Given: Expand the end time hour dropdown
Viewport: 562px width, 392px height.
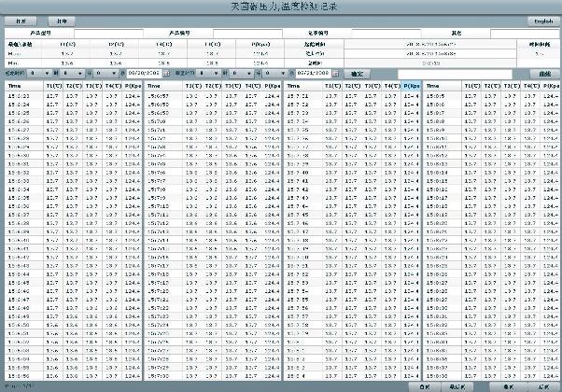Looking at the screenshot, I should click(217, 73).
